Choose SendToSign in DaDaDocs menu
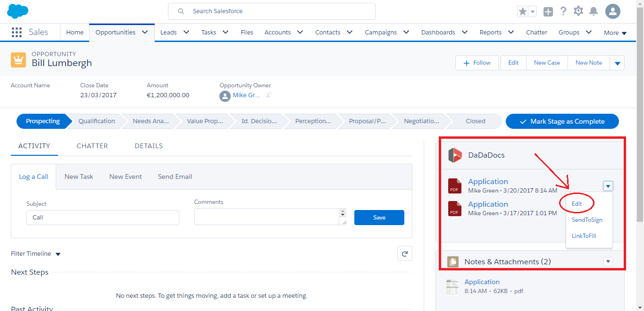The height and width of the screenshot is (311, 644). pos(587,220)
